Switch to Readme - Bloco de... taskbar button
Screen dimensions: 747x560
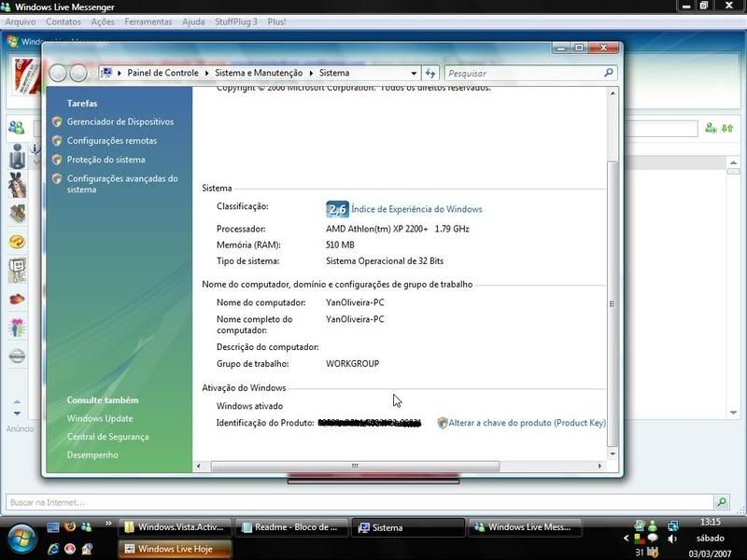(x=291, y=527)
